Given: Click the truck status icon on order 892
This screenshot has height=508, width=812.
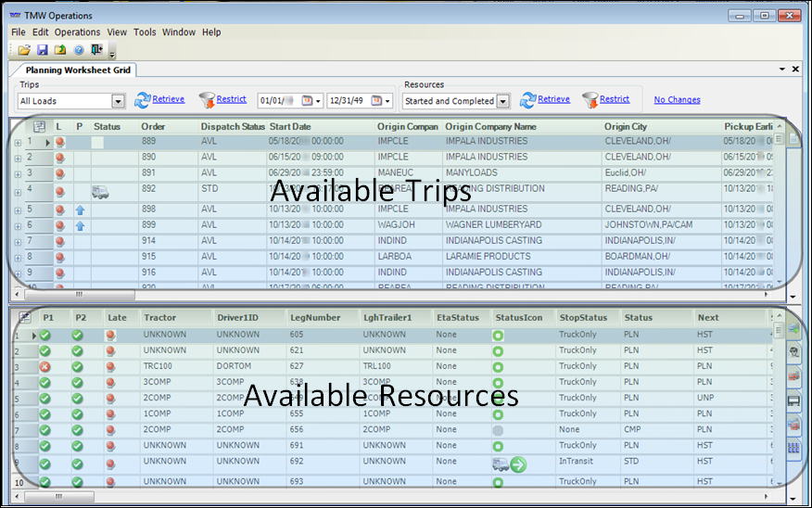Looking at the screenshot, I should click(x=101, y=192).
